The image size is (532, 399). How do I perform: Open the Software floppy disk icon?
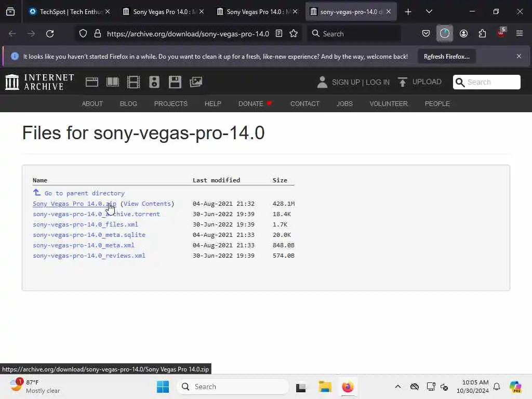(x=175, y=82)
